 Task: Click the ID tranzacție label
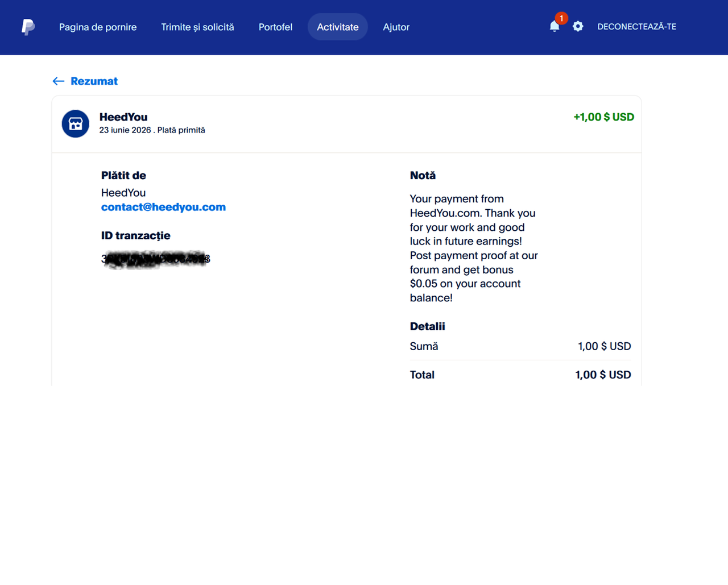click(136, 235)
